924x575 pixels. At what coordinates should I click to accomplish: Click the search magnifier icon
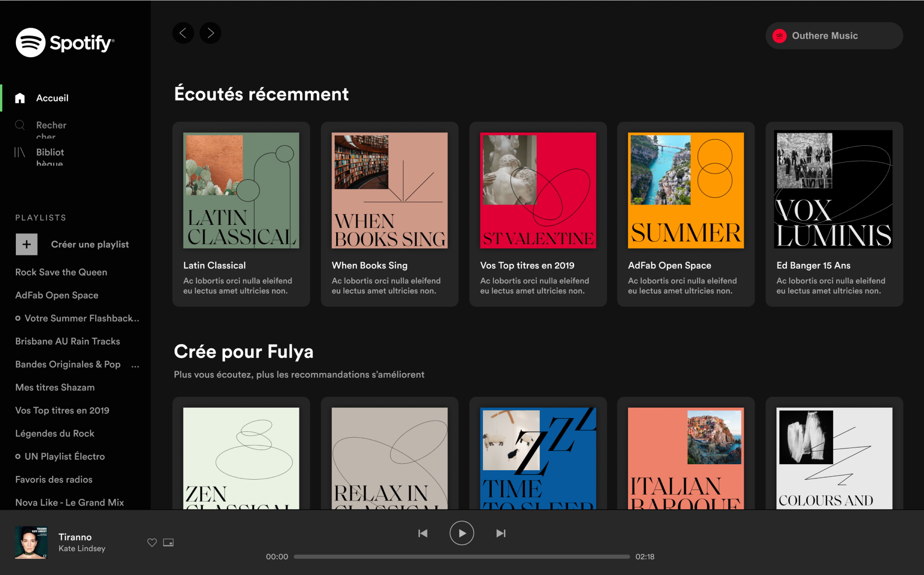click(x=20, y=125)
